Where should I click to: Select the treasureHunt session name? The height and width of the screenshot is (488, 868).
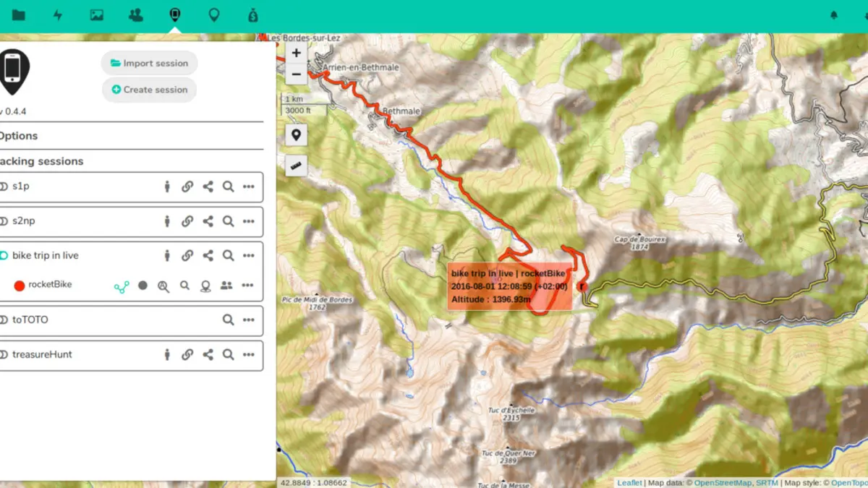coord(42,354)
